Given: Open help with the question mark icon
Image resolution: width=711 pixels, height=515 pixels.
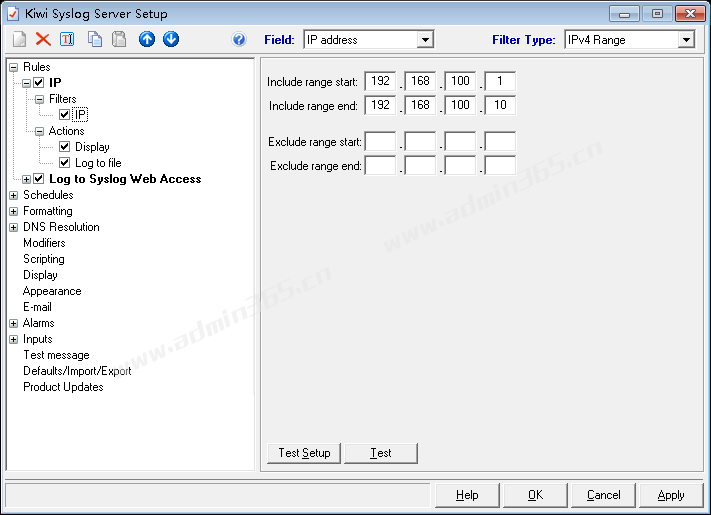Looking at the screenshot, I should tap(239, 39).
